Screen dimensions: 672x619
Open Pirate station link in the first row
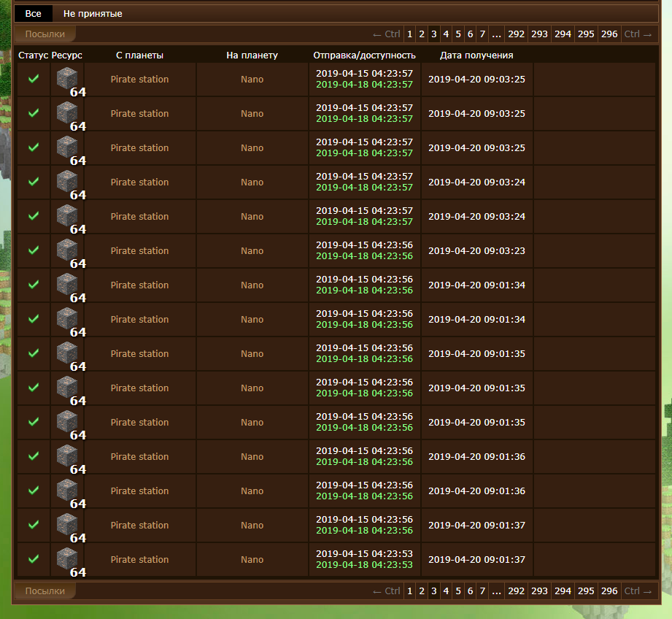tap(139, 79)
